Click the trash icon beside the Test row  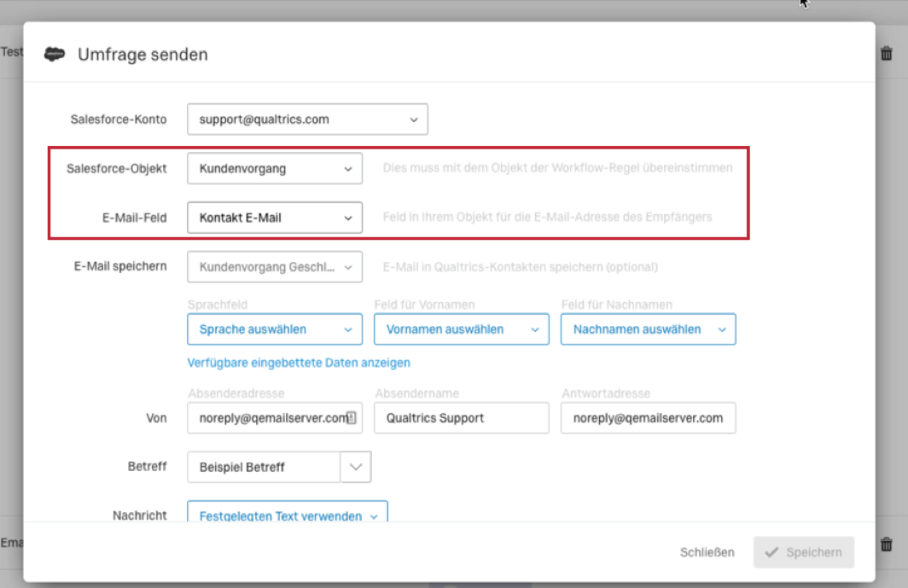(x=886, y=54)
